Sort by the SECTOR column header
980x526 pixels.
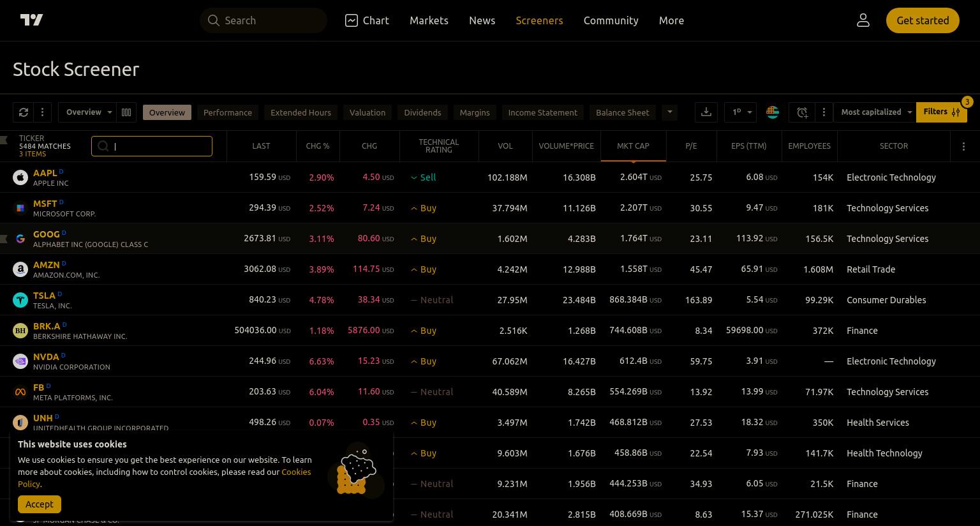(894, 146)
